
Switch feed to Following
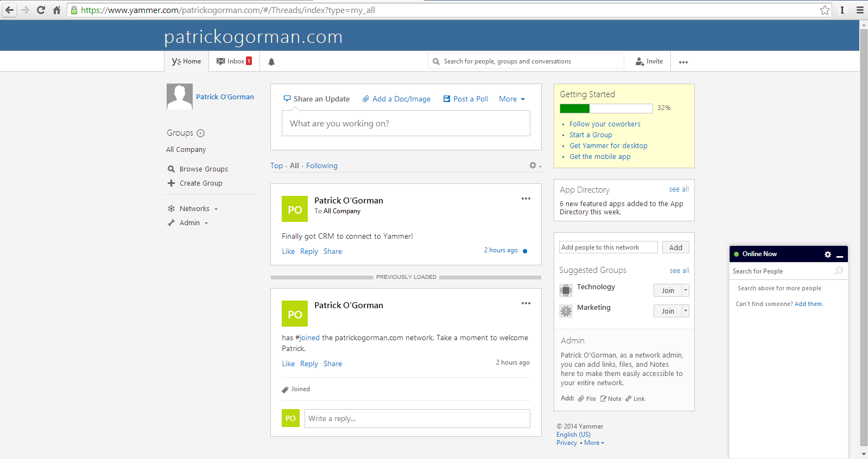pos(322,165)
